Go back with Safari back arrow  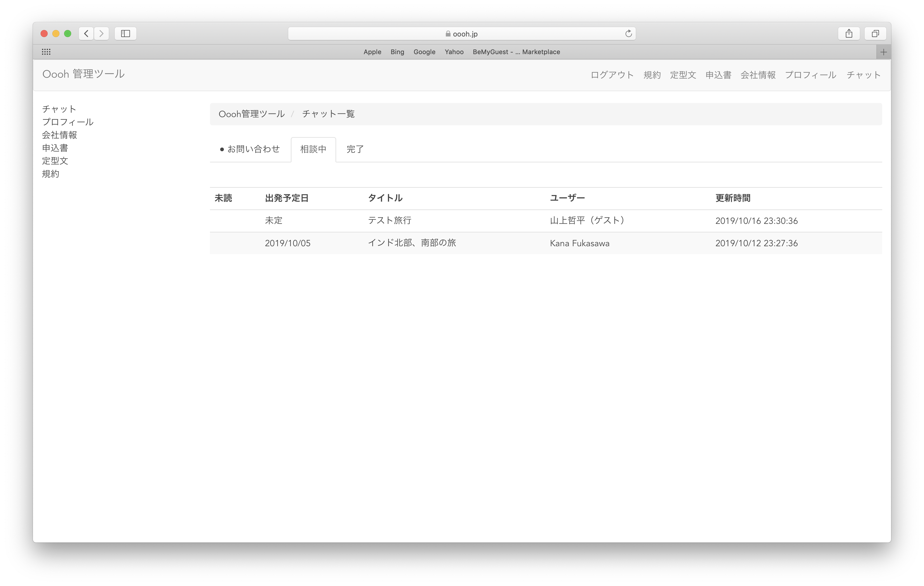pyautogui.click(x=86, y=33)
